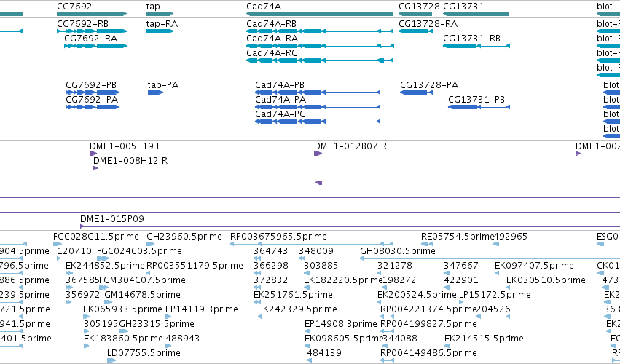620x364 pixels.
Task: Click the 372832 EST label
Action: (270, 280)
